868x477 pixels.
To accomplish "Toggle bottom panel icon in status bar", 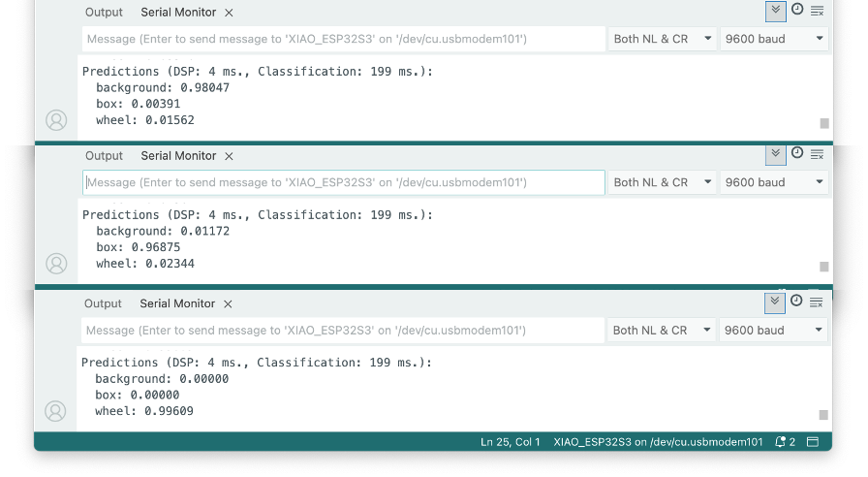I will coord(813,442).
